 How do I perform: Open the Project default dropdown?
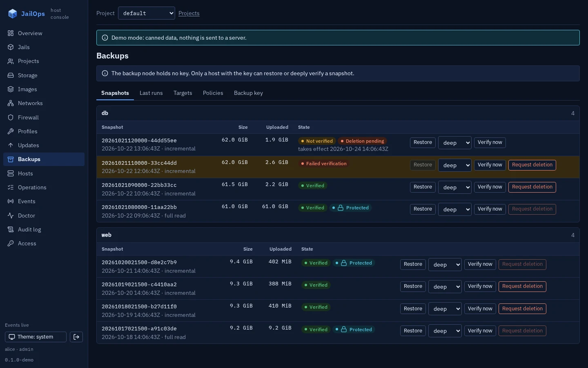pyautogui.click(x=147, y=13)
